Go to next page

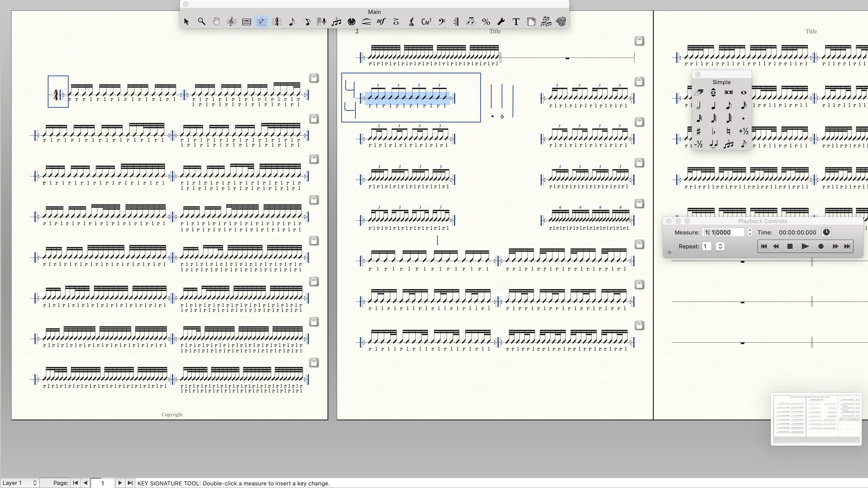pos(120,483)
